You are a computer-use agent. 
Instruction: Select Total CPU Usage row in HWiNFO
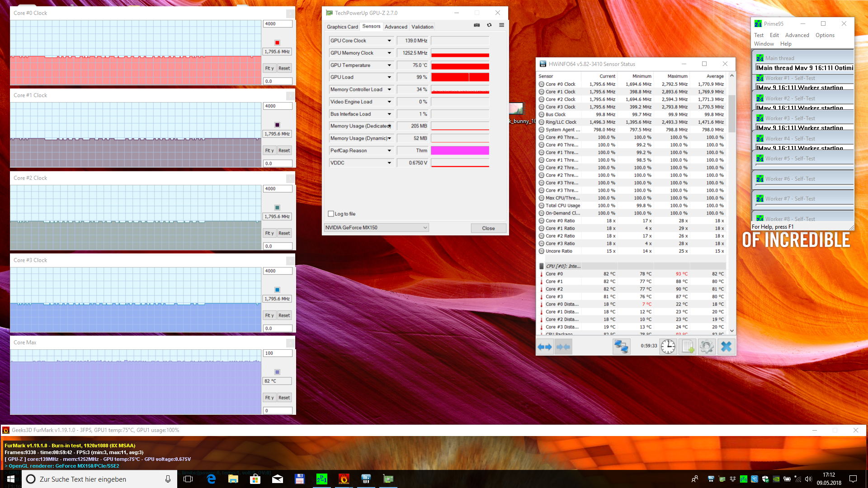(x=632, y=206)
